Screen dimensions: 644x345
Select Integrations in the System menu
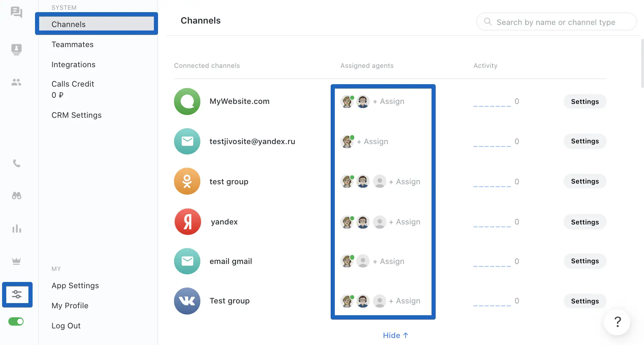pos(73,64)
